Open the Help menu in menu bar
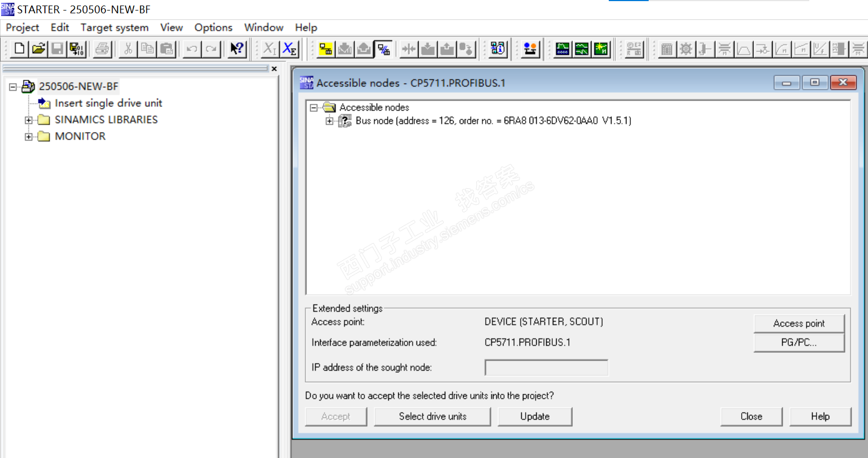Image resolution: width=868 pixels, height=458 pixels. [306, 27]
